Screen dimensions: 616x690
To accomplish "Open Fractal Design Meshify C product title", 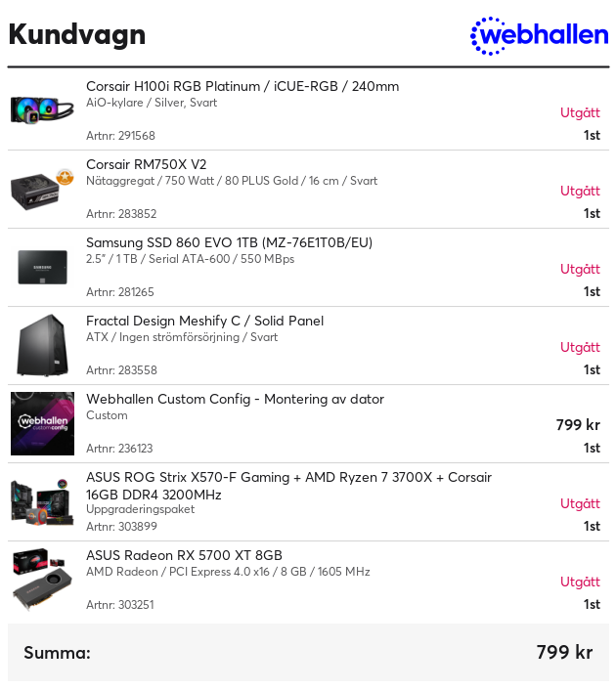I will (204, 321).
